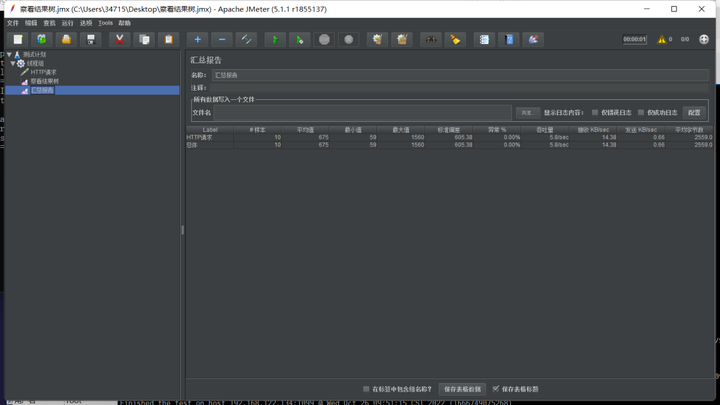Select HTTP请求 in the tree
Viewport: 720px width, 405px height.
tap(44, 72)
